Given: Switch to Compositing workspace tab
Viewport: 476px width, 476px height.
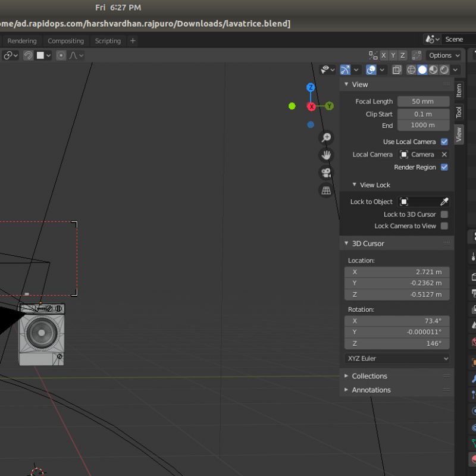Looking at the screenshot, I should (65, 41).
